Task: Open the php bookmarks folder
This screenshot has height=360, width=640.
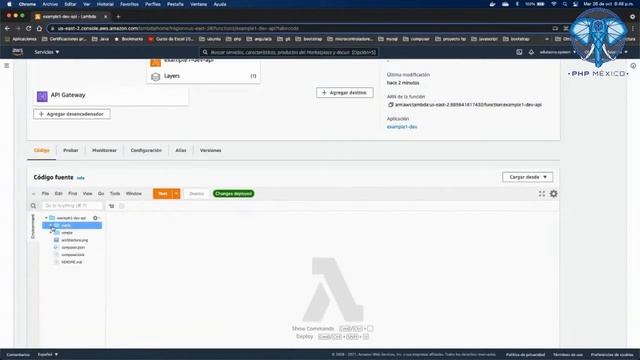Action: click(233, 39)
